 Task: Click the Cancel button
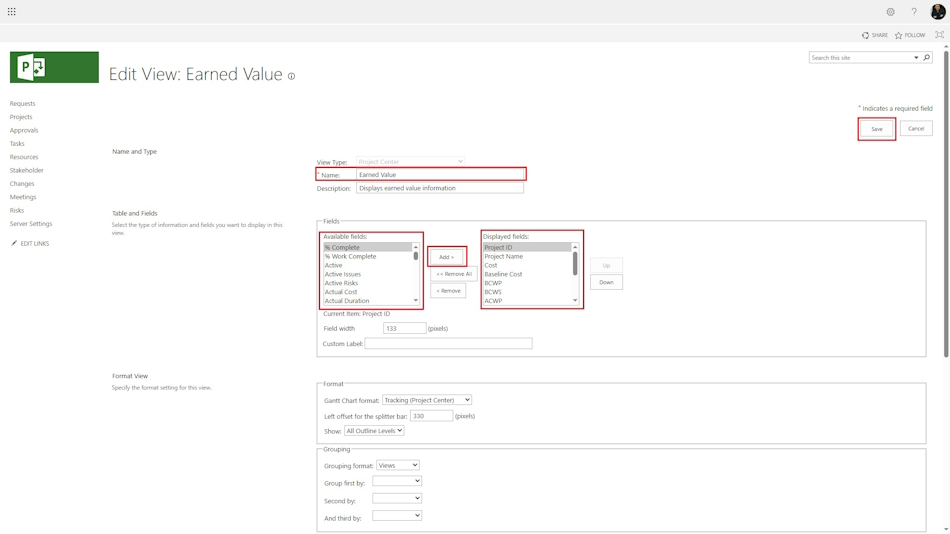point(916,128)
